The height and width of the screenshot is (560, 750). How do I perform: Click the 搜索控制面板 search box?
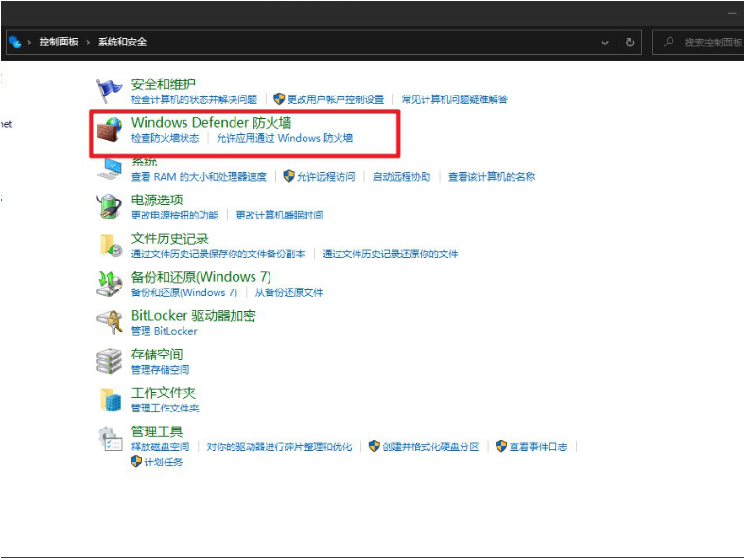(x=705, y=43)
